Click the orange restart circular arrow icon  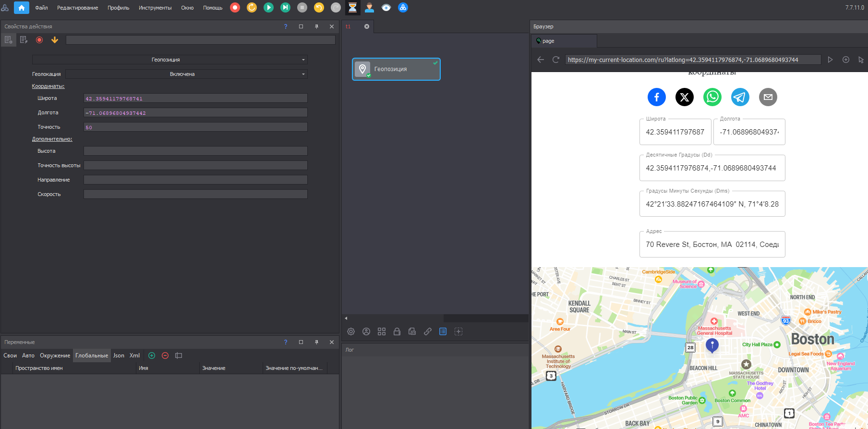[x=252, y=8]
